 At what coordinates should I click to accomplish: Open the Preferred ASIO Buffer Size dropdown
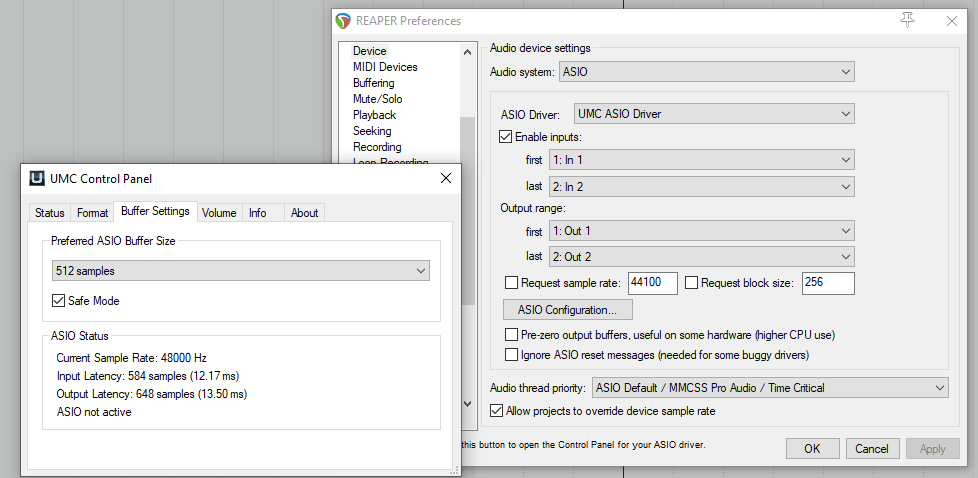click(x=241, y=271)
